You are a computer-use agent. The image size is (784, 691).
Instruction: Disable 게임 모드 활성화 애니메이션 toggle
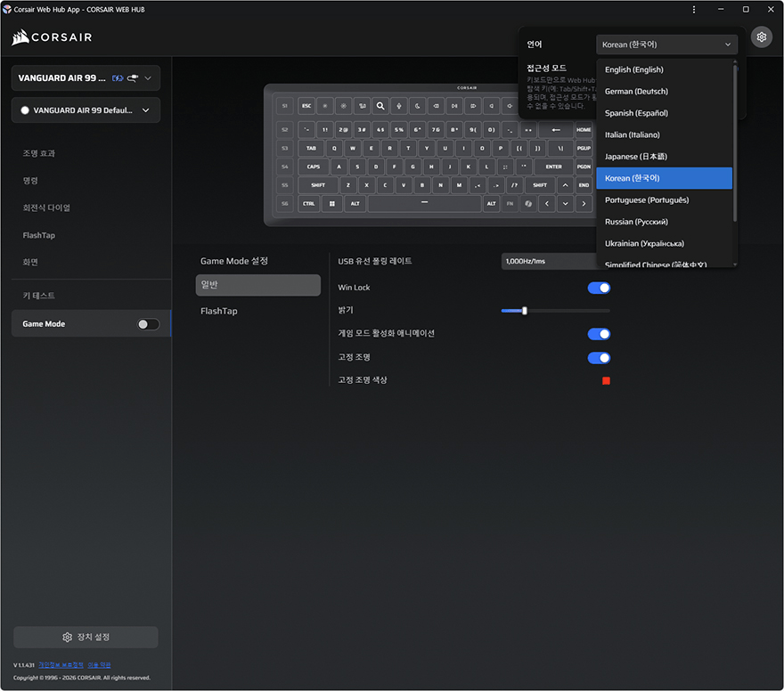tap(599, 334)
